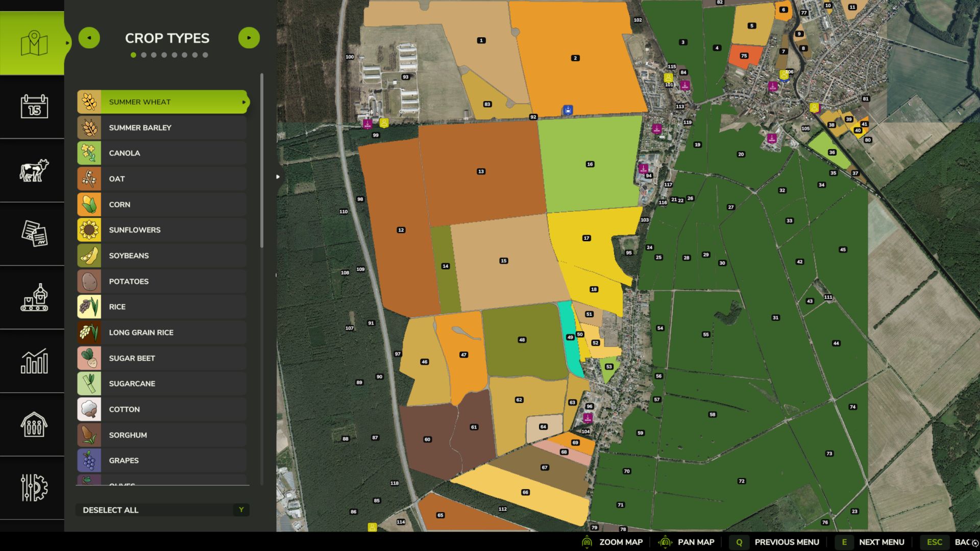
Task: Open the game settings sliders icon
Action: click(34, 488)
